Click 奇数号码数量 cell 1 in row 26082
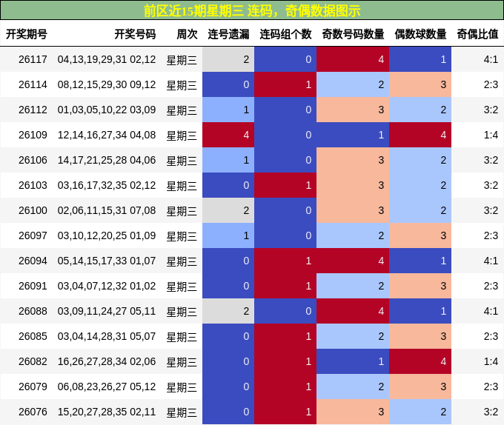Viewport: 504px width, 425px height. click(353, 361)
